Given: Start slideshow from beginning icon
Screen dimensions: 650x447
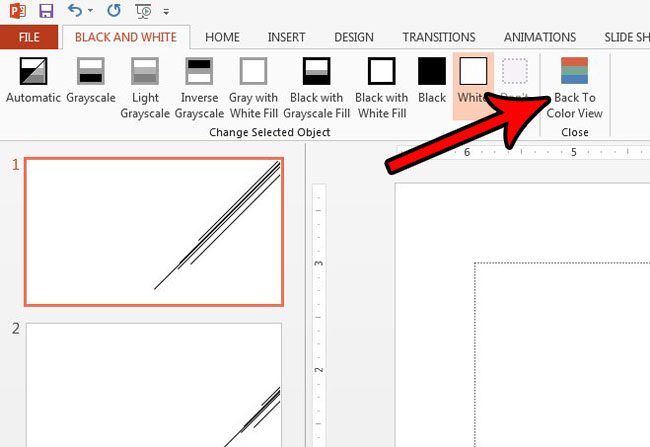Looking at the screenshot, I should (143, 11).
